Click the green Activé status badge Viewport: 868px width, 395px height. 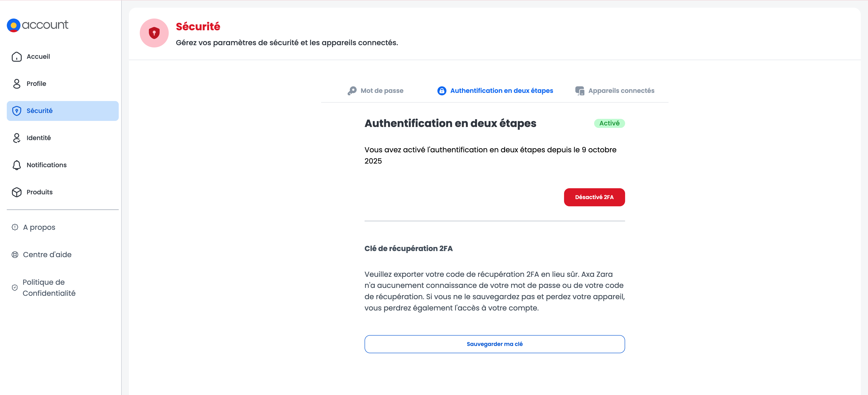coord(609,123)
